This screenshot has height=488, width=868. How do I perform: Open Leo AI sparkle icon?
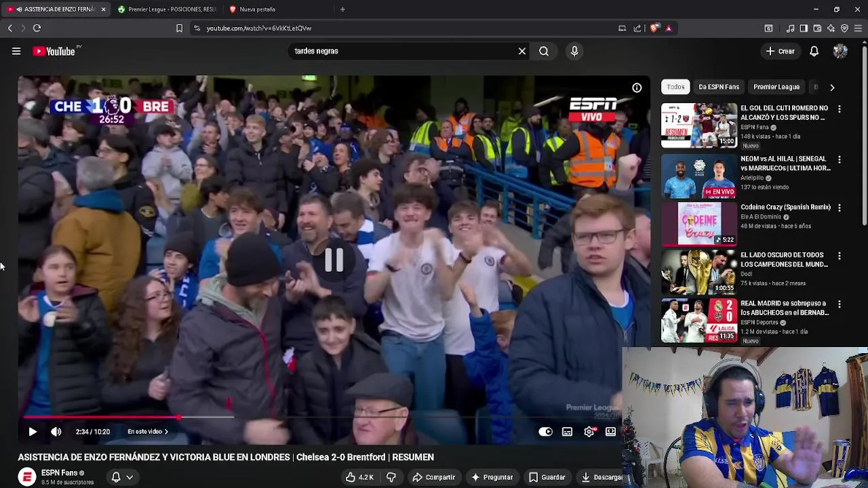[x=831, y=28]
